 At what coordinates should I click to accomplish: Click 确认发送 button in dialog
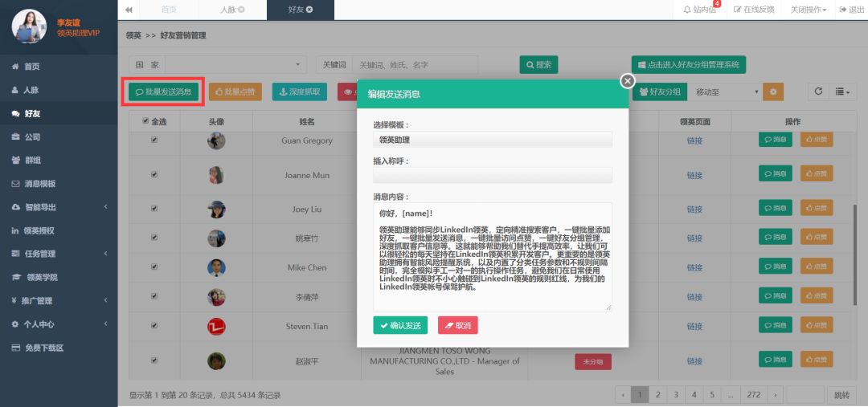tap(400, 325)
